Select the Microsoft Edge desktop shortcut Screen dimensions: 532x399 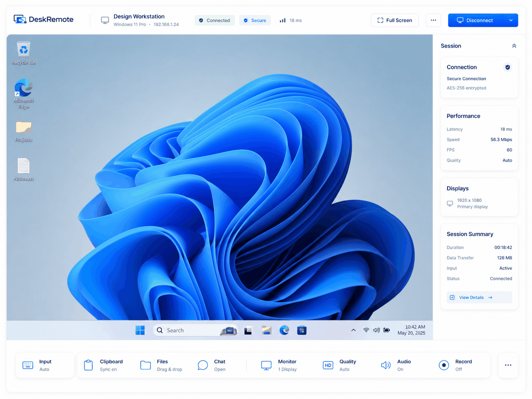(24, 94)
